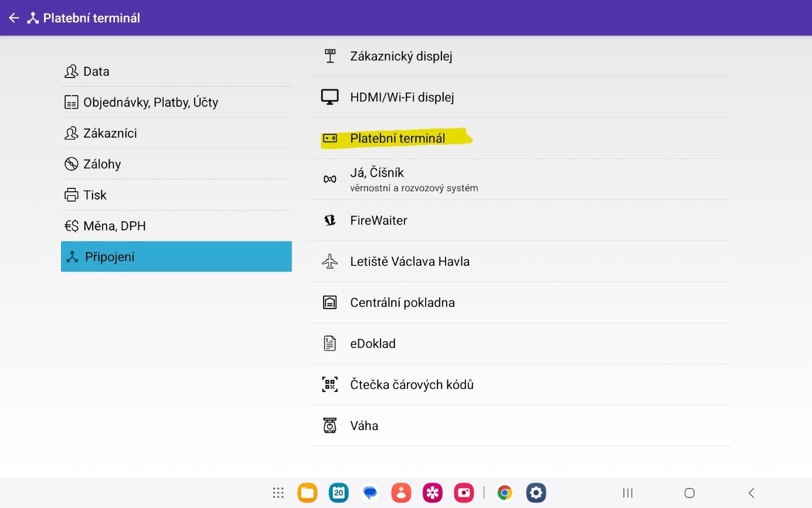Click the customer display stand icon
Screen dimensions: 812x508
coord(330,56)
